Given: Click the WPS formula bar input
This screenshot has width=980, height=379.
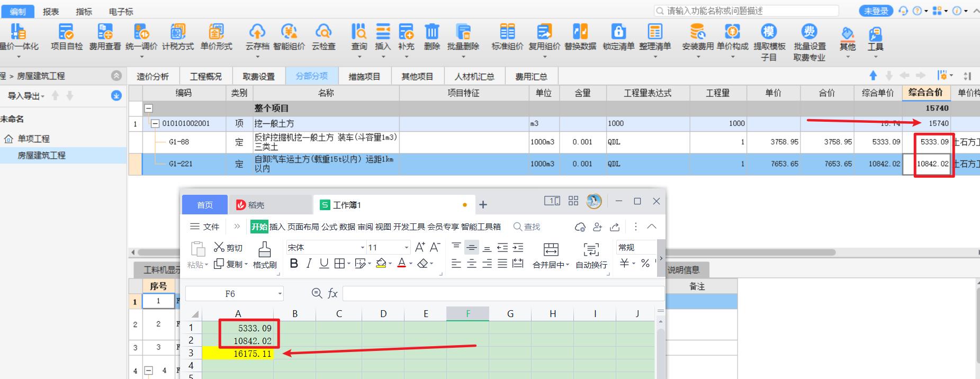Looking at the screenshot, I should coord(503,293).
